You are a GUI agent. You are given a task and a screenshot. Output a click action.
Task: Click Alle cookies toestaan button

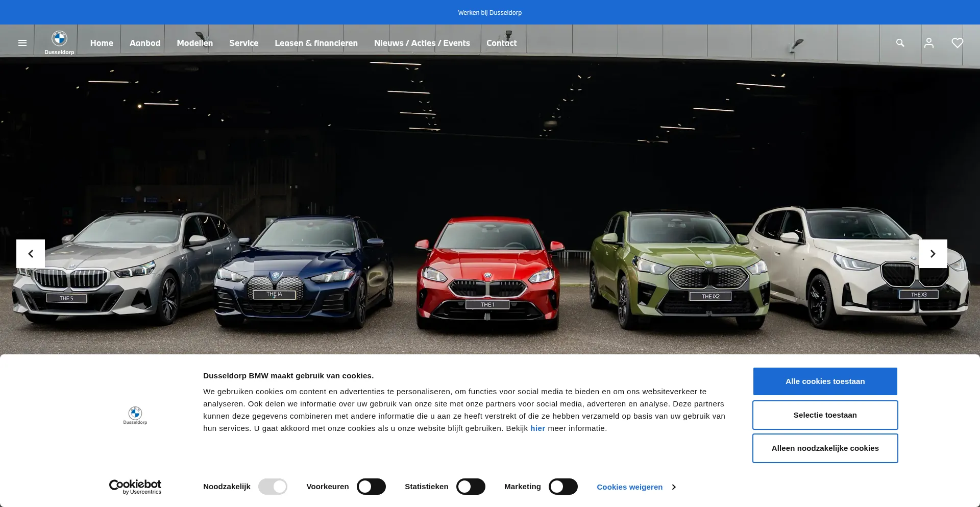pyautogui.click(x=825, y=381)
